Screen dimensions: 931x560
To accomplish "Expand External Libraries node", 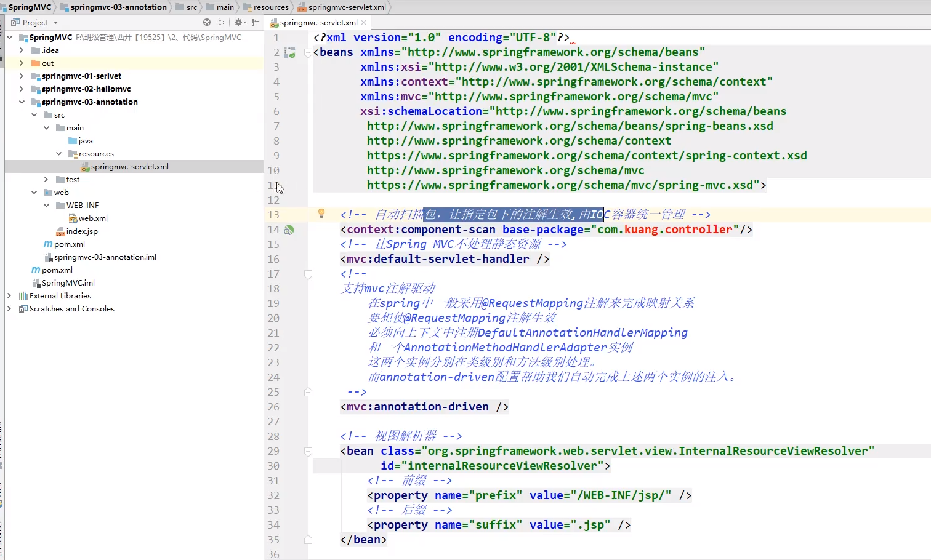I will tap(9, 296).
